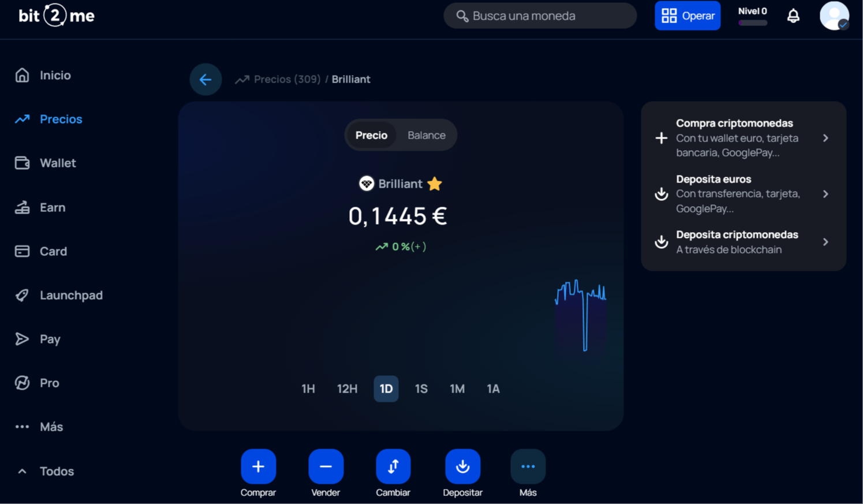The width and height of the screenshot is (863, 504).
Task: Open the Wallet icon in sidebar
Action: coord(22,163)
